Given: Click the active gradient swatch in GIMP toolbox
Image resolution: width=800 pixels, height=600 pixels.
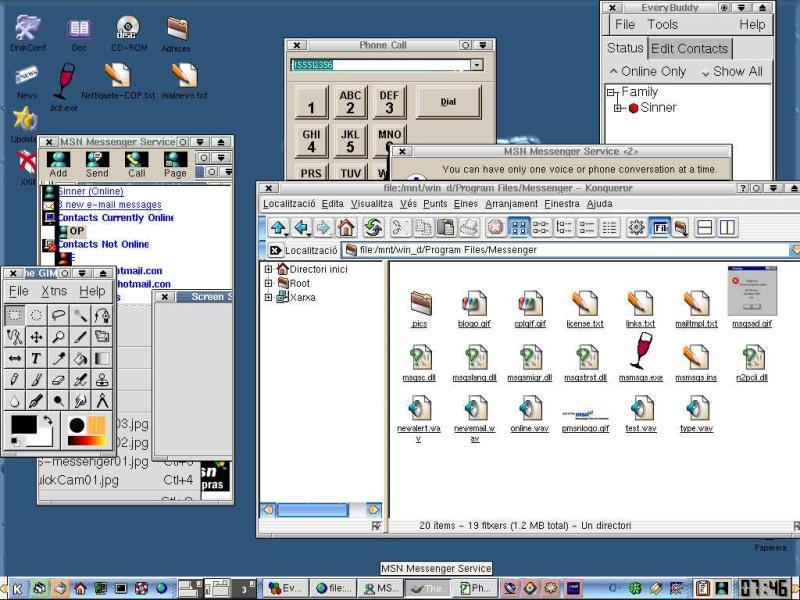Looking at the screenshot, I should (87, 440).
